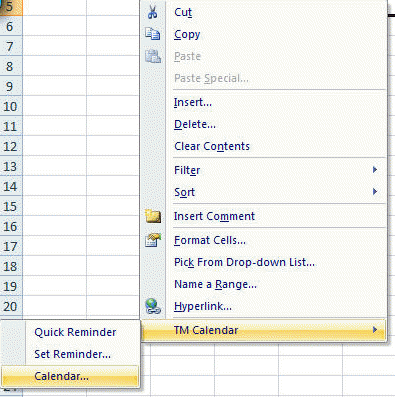Click the Paste clipboard icon
Image resolution: width=395 pixels, height=397 pixels.
153,56
